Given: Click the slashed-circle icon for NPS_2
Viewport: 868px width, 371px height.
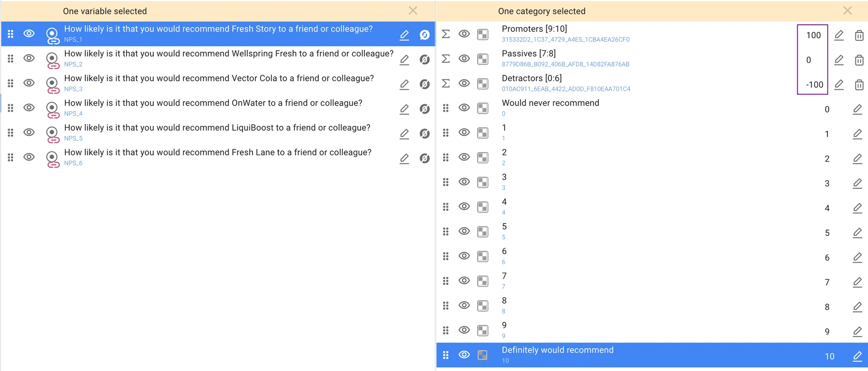Looking at the screenshot, I should click(x=424, y=60).
